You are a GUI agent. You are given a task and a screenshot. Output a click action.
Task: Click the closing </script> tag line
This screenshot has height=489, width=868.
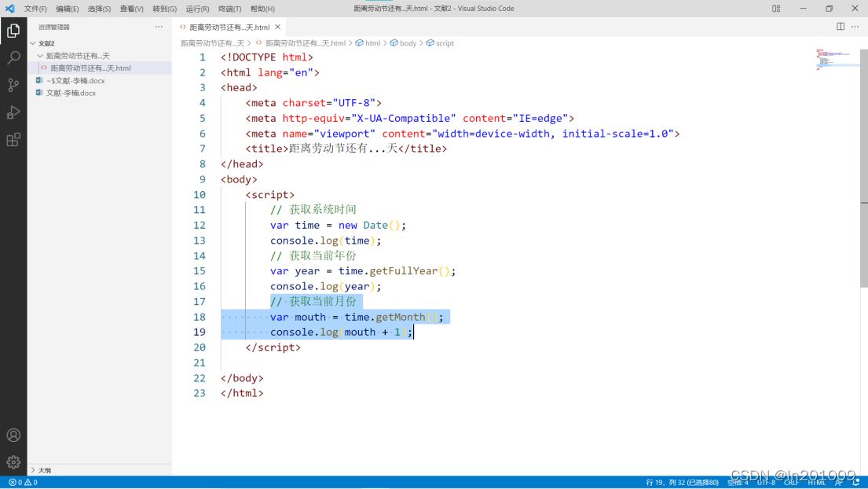tap(273, 347)
